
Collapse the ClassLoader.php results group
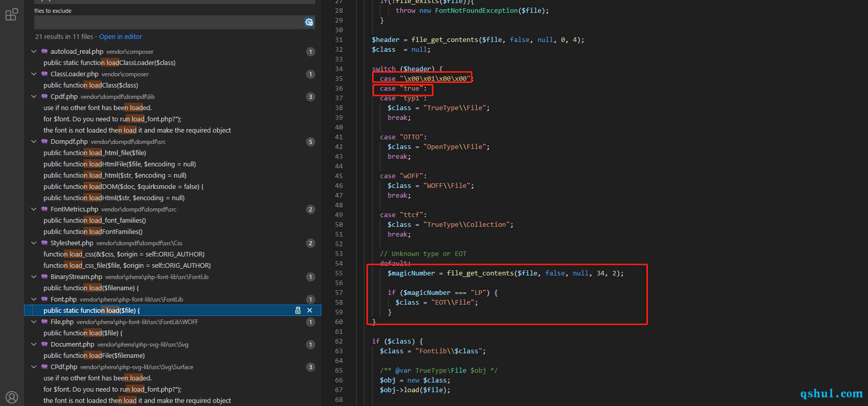pos(34,74)
